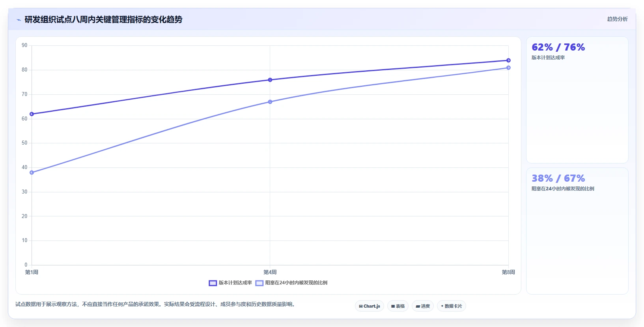Click the 版本计划达成率 card label
This screenshot has height=327, width=644.
548,58
